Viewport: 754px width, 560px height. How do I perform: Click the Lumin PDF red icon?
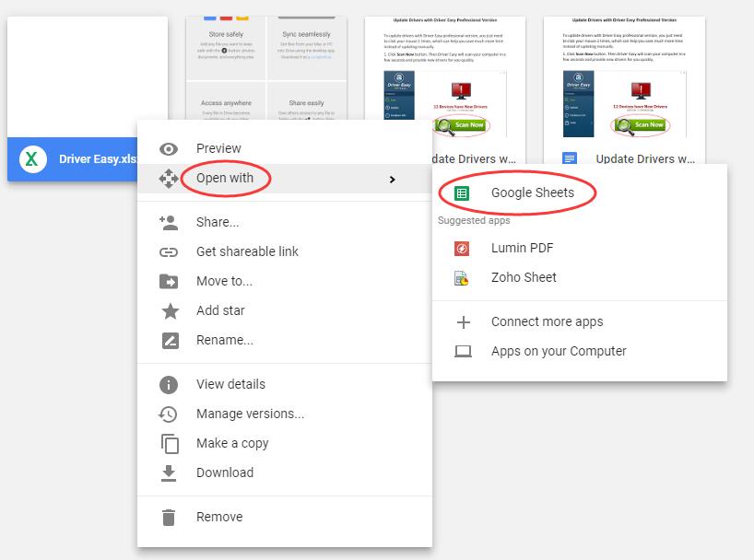[x=463, y=249]
